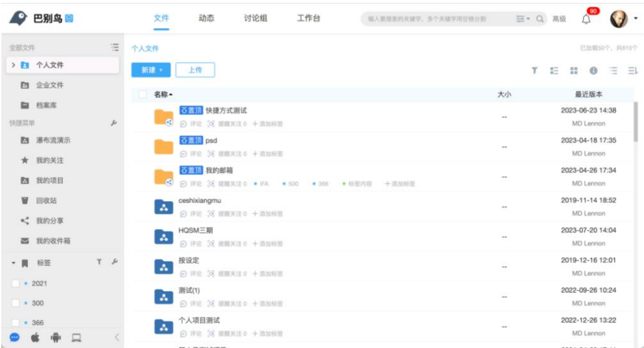This screenshot has width=644, height=348.
Task: Click the search magnifier icon
Action: click(539, 18)
